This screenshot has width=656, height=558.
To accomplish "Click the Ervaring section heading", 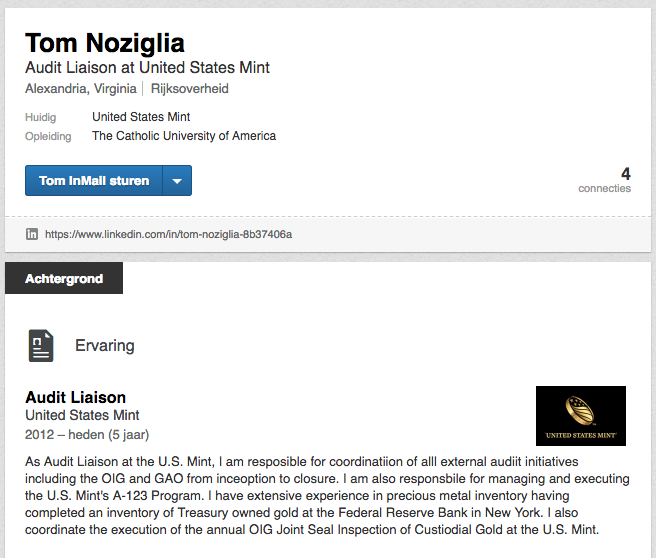I will [105, 346].
